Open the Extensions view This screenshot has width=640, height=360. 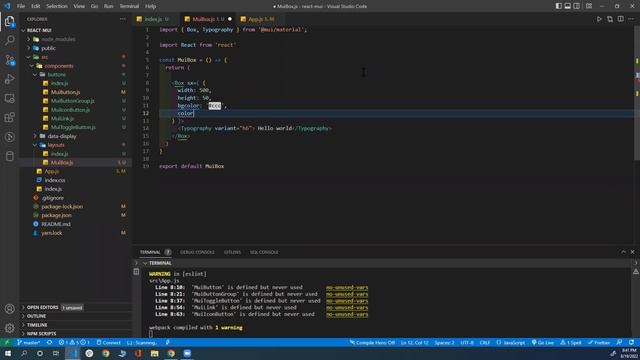[9, 118]
